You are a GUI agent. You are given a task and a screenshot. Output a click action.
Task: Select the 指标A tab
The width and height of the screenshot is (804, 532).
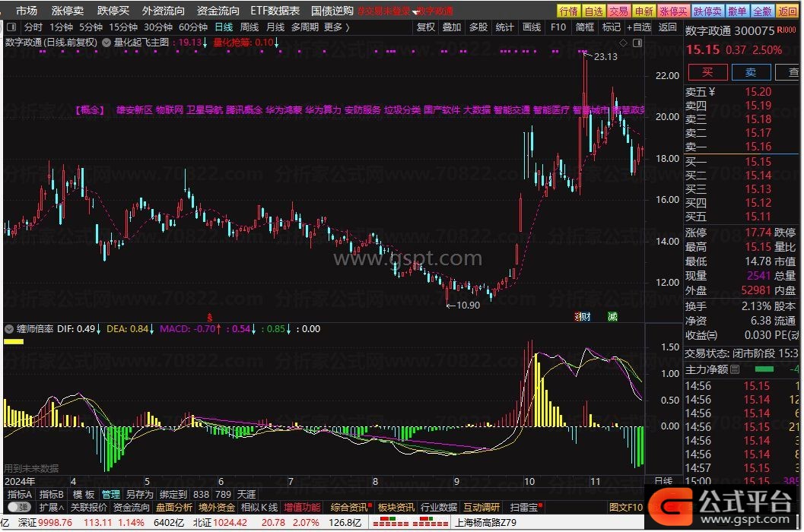[20, 494]
